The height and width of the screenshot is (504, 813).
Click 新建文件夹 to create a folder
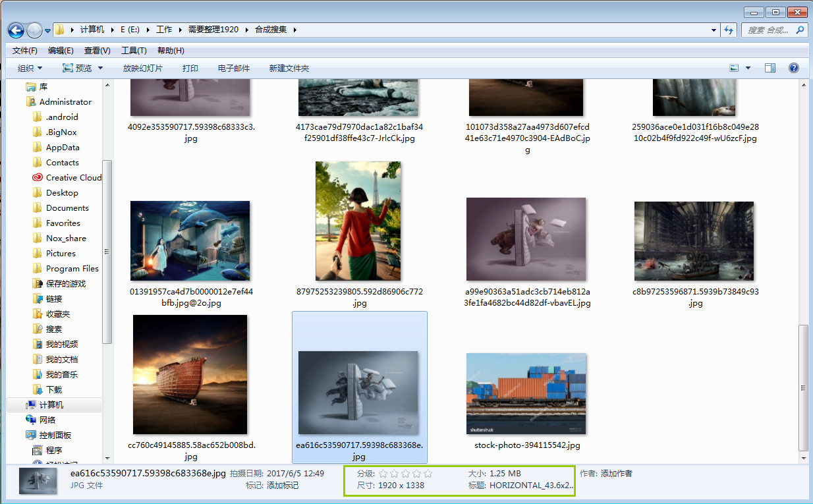[x=289, y=68]
